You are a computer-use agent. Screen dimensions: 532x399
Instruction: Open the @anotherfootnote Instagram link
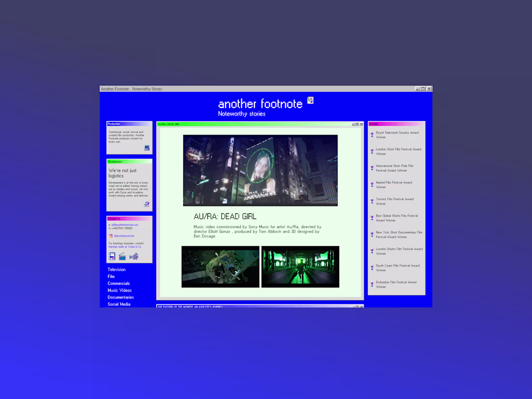(x=124, y=236)
